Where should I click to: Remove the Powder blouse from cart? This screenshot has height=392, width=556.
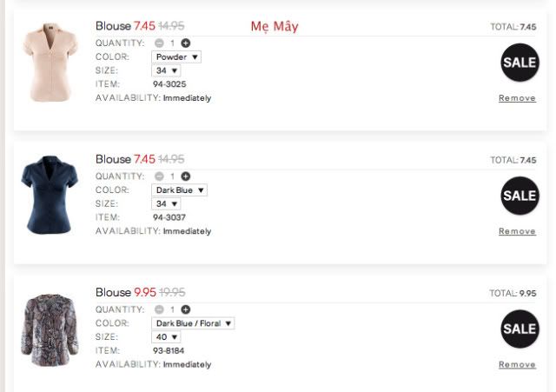(517, 98)
